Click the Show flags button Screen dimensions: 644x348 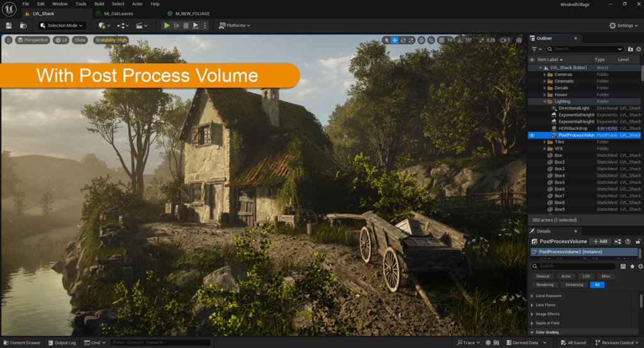(80, 40)
